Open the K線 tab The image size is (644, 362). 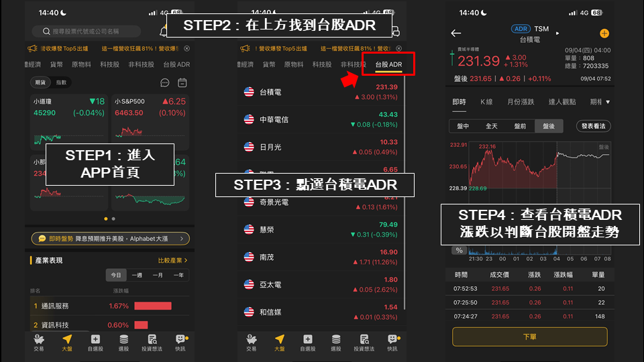[486, 102]
